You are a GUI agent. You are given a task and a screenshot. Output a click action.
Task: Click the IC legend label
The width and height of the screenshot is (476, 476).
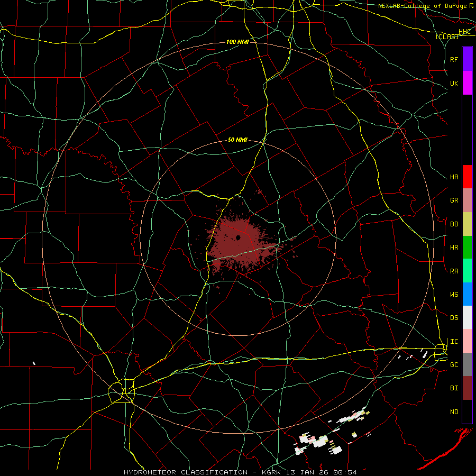454,342
